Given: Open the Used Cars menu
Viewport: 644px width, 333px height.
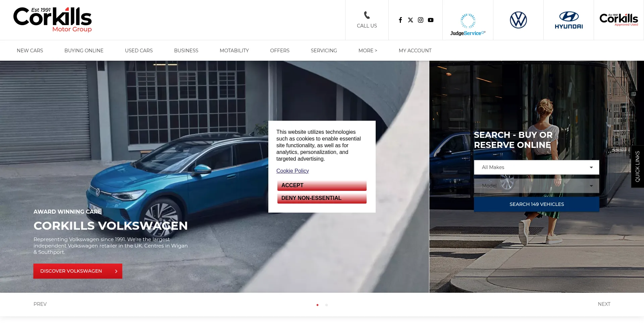Looking at the screenshot, I should [x=139, y=51].
